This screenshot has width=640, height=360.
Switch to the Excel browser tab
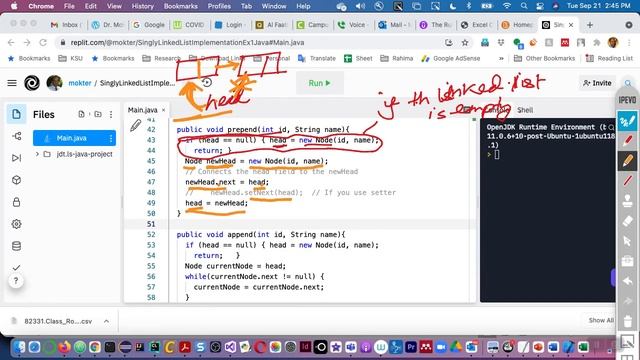coord(477,25)
